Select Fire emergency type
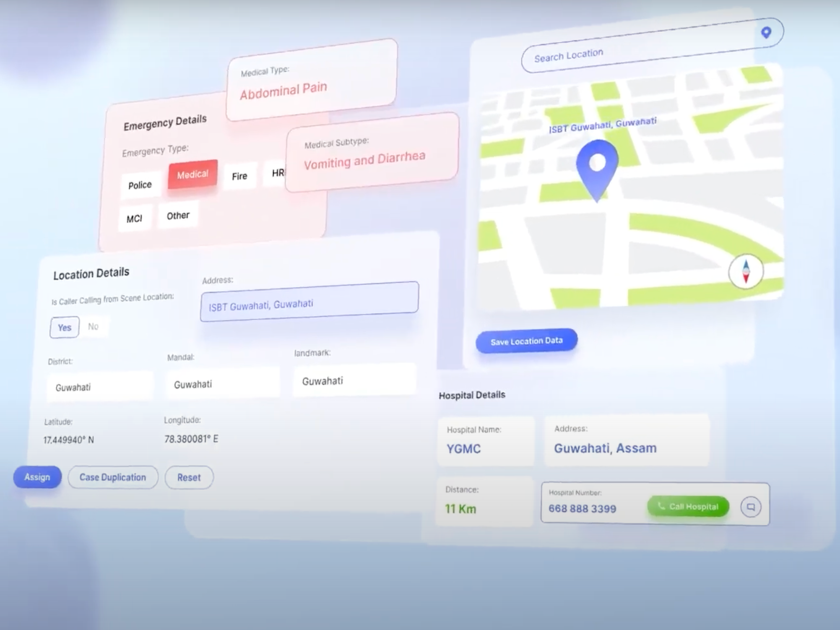The width and height of the screenshot is (840, 630). (239, 176)
